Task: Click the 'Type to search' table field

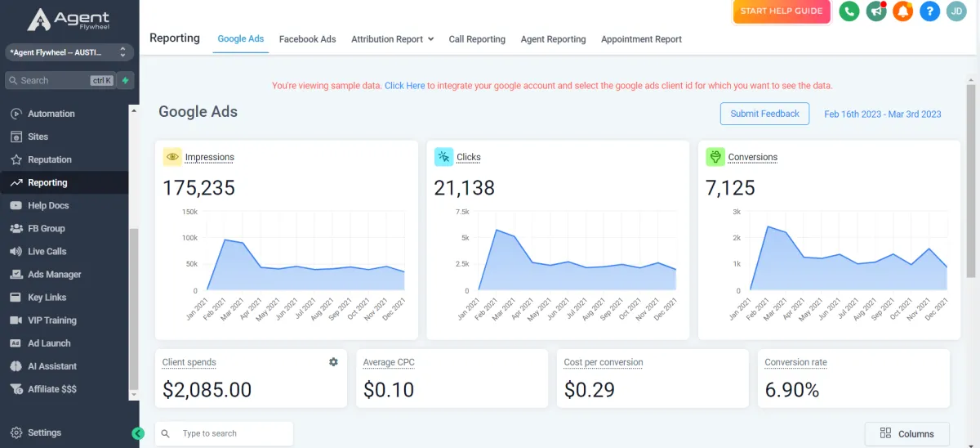Action: click(x=224, y=433)
